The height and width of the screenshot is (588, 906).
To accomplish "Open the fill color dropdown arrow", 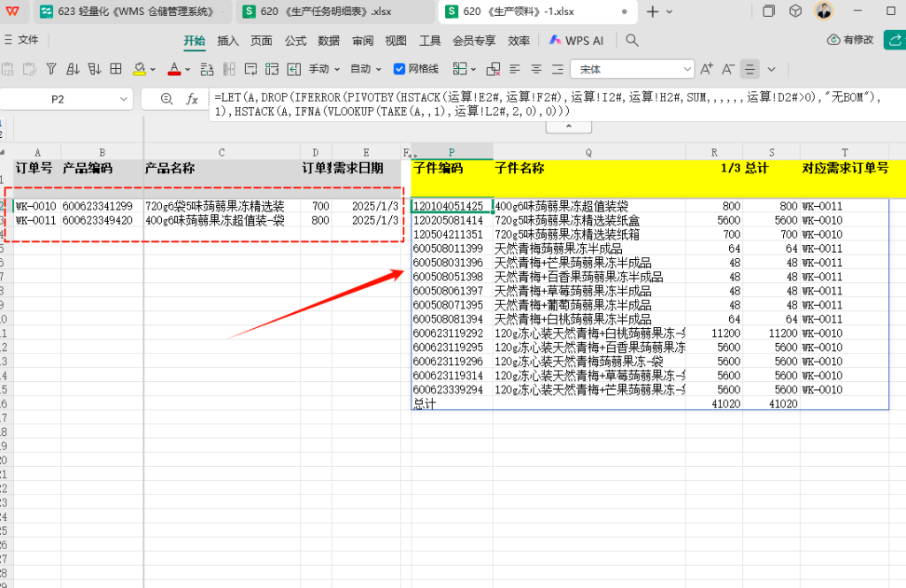I will pos(152,69).
